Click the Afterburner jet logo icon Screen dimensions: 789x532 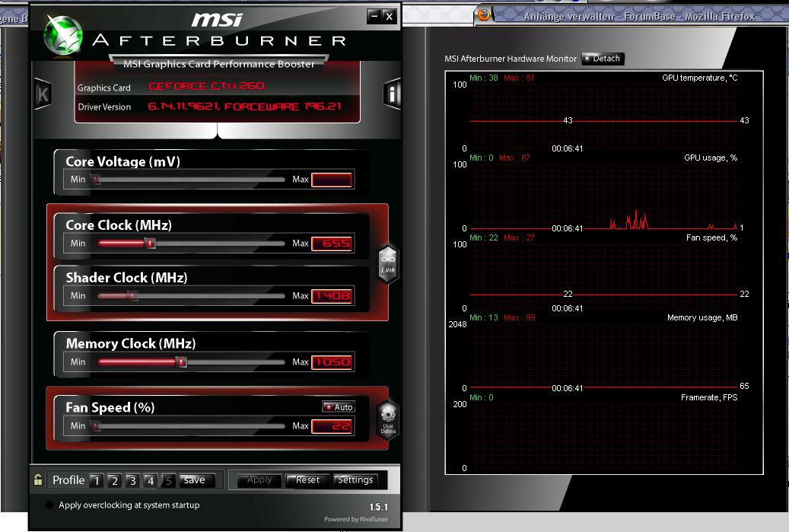pyautogui.click(x=63, y=35)
